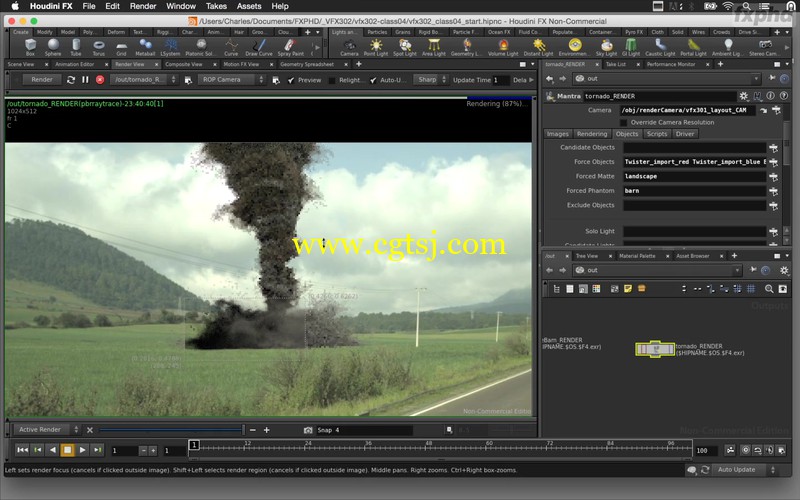This screenshot has width=800, height=500.
Task: Switch to the Geometry Spreadsheet tab
Action: (307, 64)
